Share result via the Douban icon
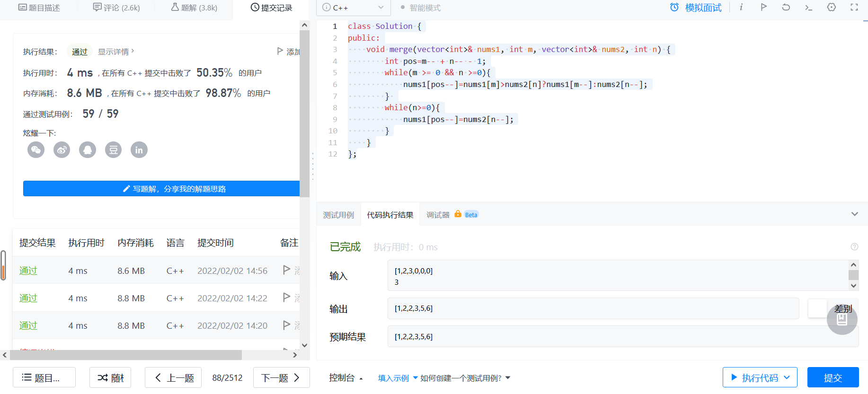This screenshot has height=394, width=868. tap(113, 150)
